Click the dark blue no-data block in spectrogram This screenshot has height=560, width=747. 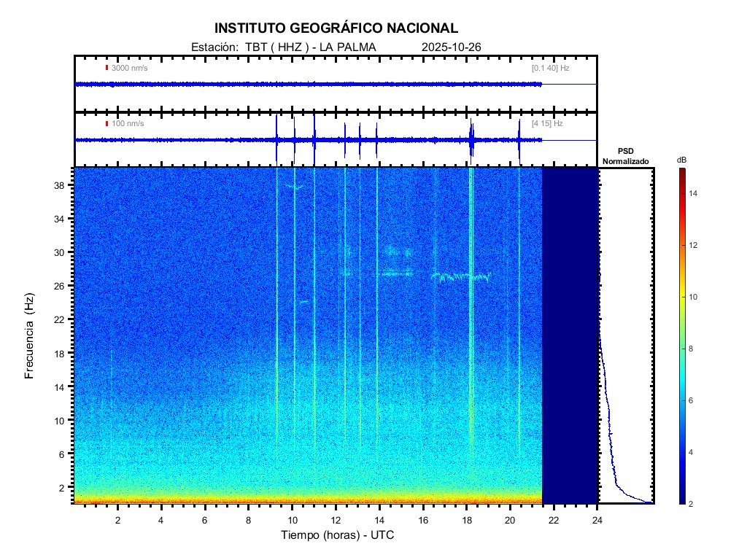click(569, 335)
